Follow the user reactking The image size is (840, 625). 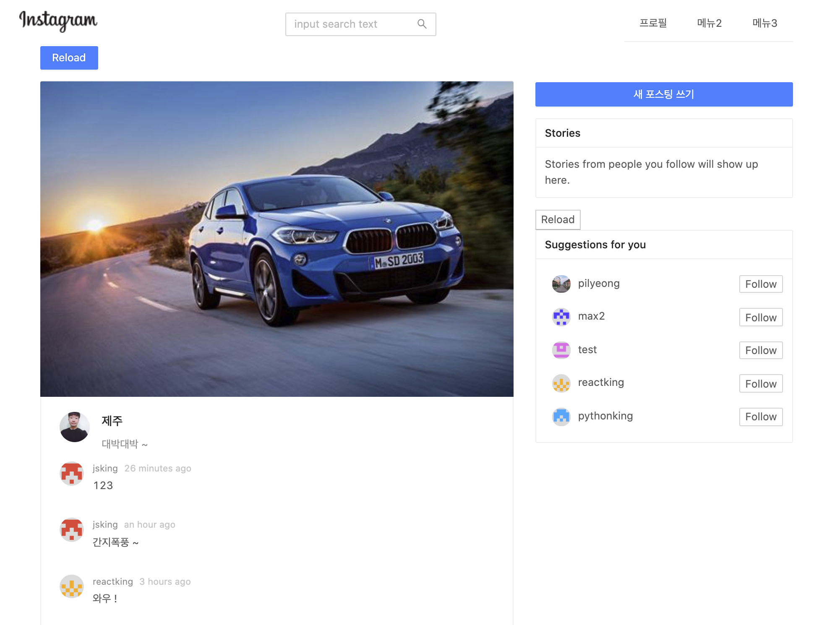tap(760, 383)
